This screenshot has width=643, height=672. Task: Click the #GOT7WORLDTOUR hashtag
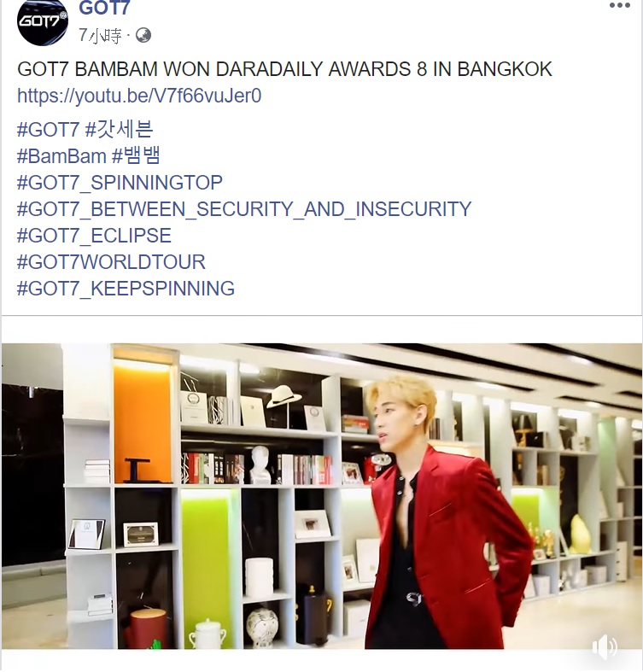pyautogui.click(x=111, y=262)
